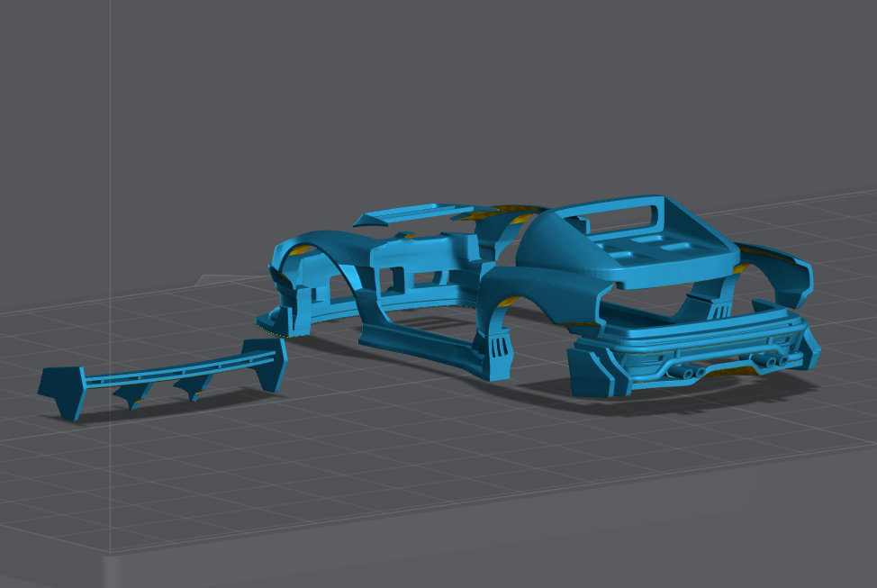Viewport: 877px width, 588px height.
Task: Click the left pair of exhaust tips
Action: click(x=693, y=371)
